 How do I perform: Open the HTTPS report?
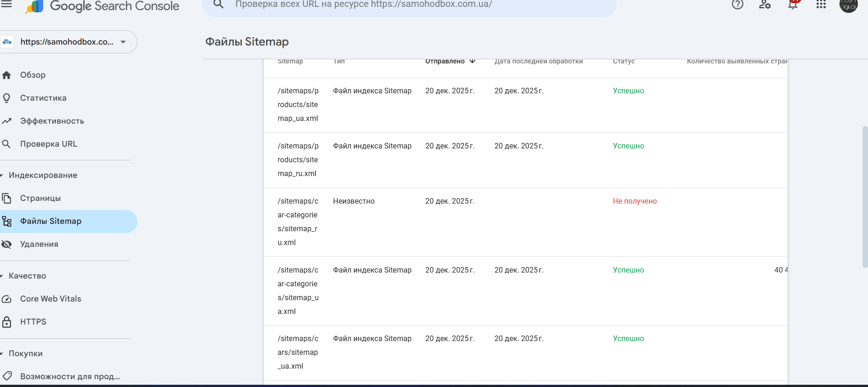[x=33, y=322]
